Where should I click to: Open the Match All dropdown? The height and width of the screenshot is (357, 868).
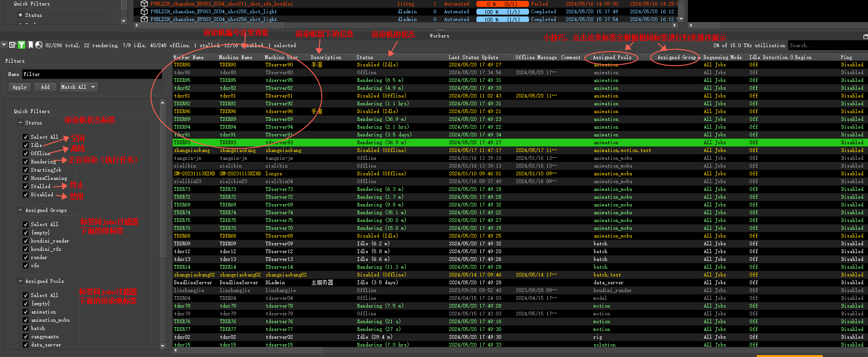coord(78,87)
